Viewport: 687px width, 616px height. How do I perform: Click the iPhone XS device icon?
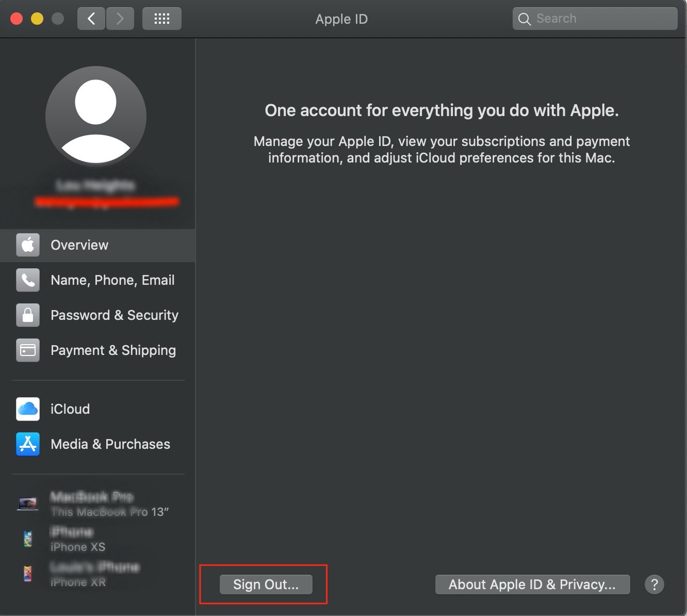(28, 539)
